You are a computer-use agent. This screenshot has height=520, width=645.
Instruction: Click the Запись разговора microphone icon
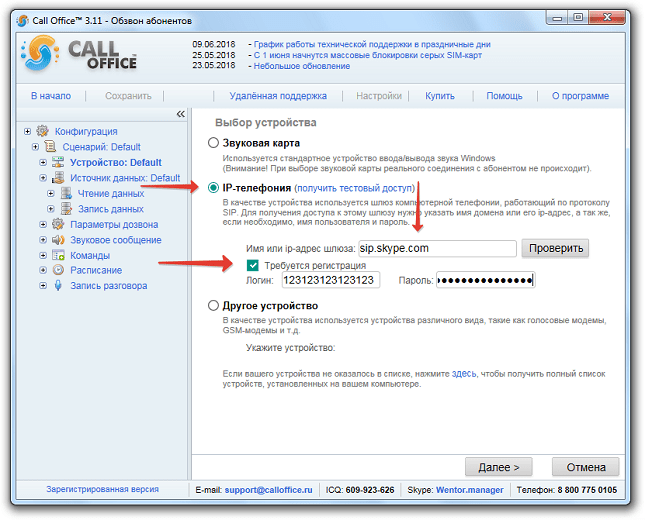pyautogui.click(x=58, y=286)
